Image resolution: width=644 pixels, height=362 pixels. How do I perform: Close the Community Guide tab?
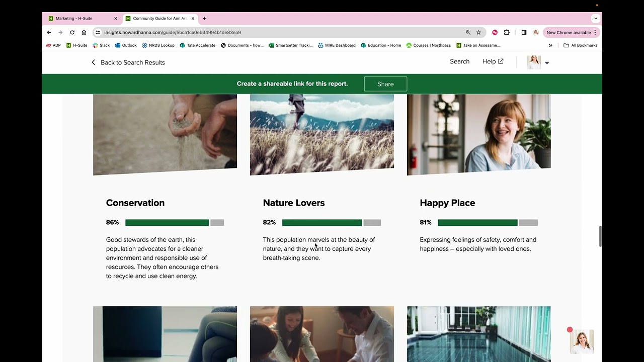[194, 19]
